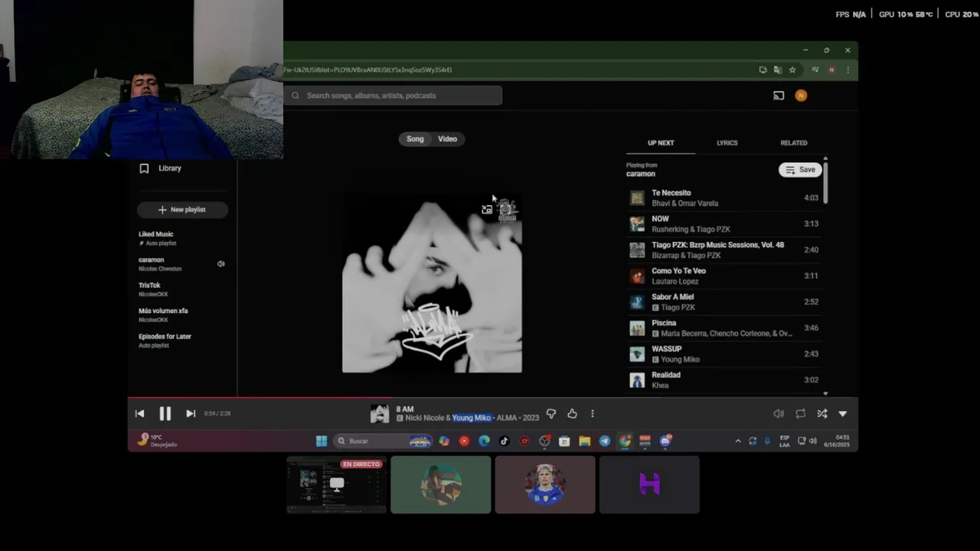
Task: Open the Chrome three-dot menu
Action: 848,70
